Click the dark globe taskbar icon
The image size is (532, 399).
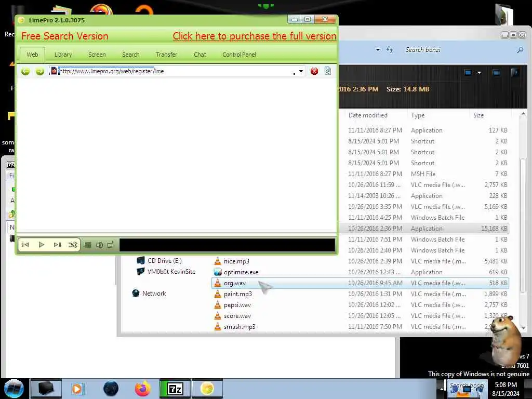click(x=111, y=389)
